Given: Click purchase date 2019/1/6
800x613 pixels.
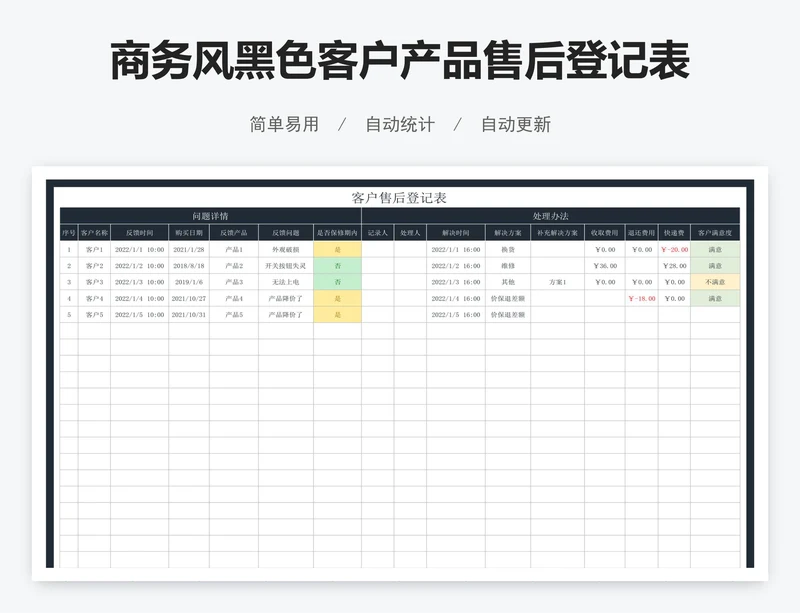Looking at the screenshot, I should [189, 282].
